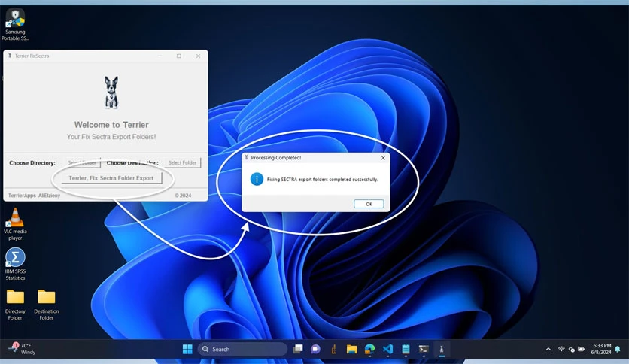Close the Processing Completed dialog
Viewport: 629px width, 364px height.
coord(383,158)
